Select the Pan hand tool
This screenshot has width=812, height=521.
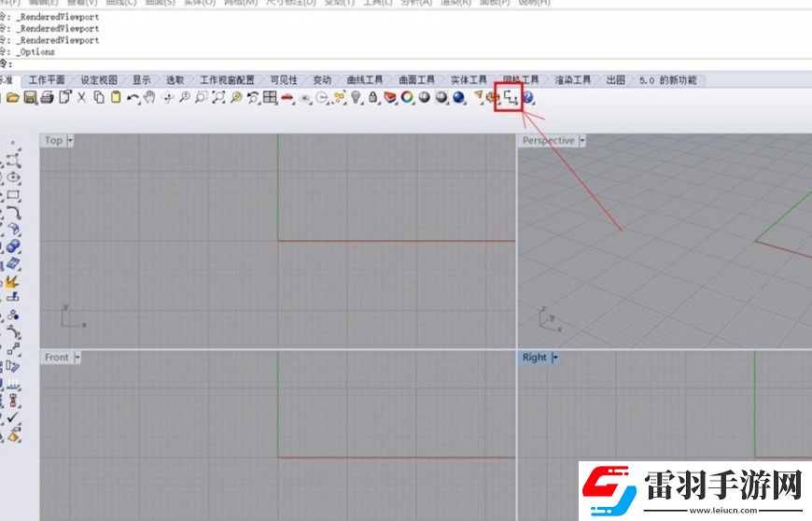click(149, 97)
